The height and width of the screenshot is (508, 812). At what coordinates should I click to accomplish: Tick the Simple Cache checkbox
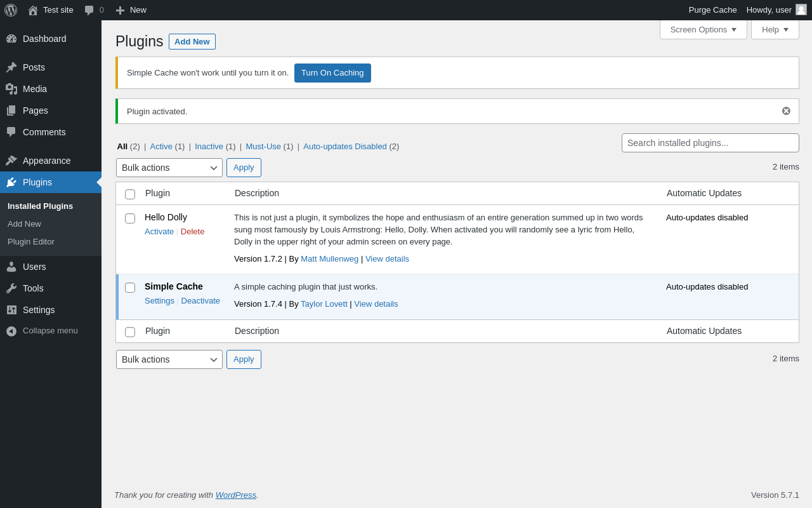pyautogui.click(x=130, y=288)
